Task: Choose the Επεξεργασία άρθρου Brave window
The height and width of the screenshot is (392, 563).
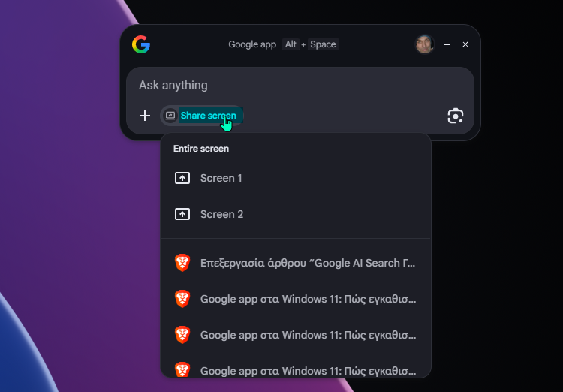Action: [x=296, y=263]
